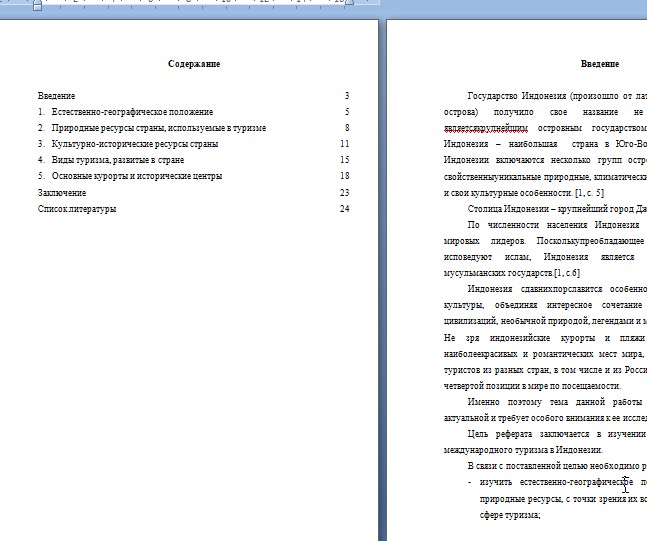Click the 'Введение' heading on second page
Viewport: 647px width, 541px height.
599,64
